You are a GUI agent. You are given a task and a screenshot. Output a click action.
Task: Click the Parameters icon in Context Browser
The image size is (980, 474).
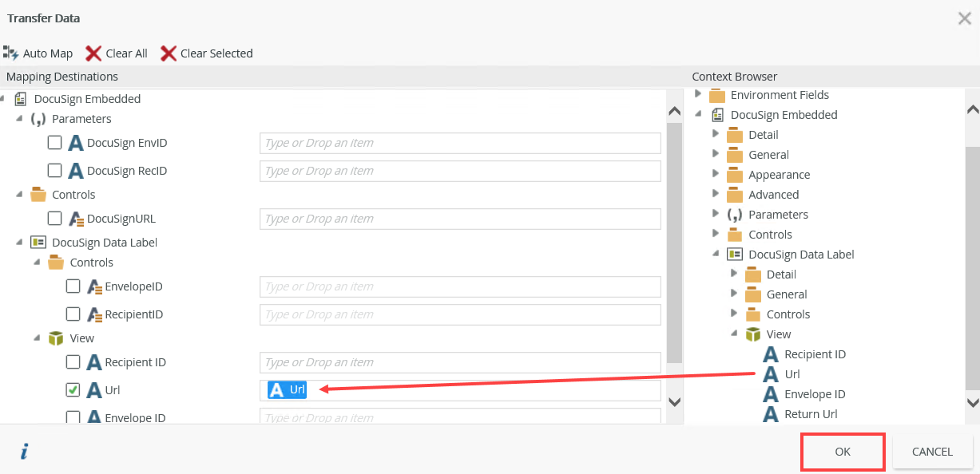pos(735,215)
